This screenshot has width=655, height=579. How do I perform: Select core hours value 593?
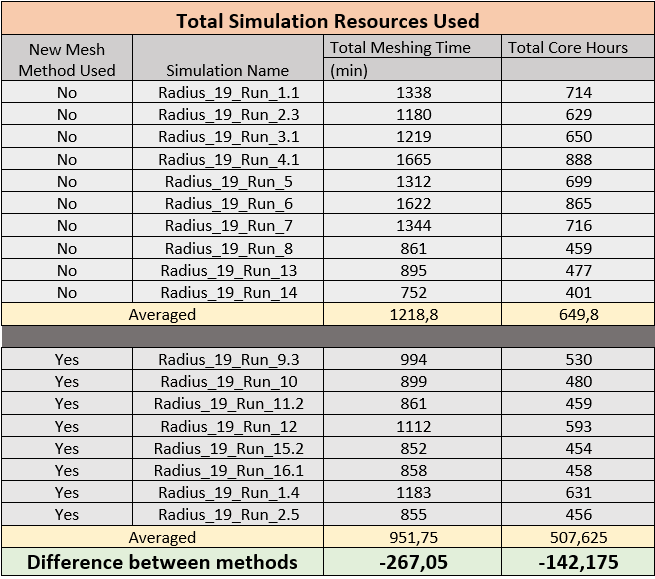click(x=579, y=426)
